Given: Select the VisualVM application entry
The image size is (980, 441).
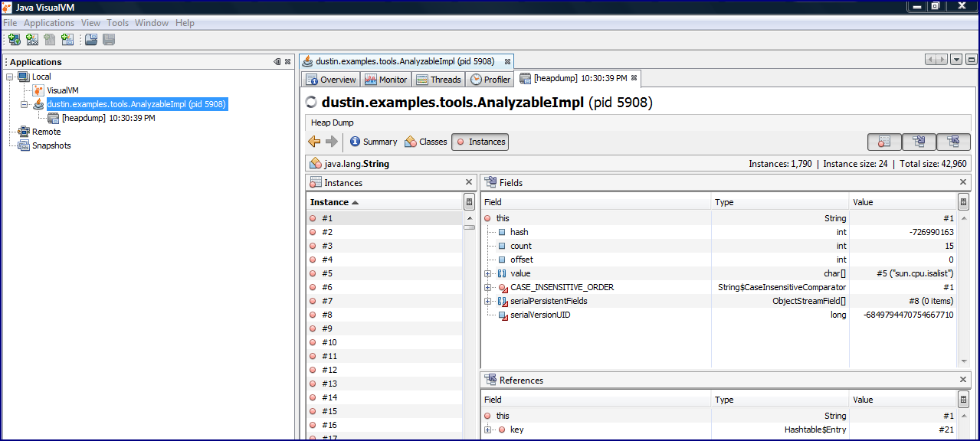Looking at the screenshot, I should tap(63, 90).
